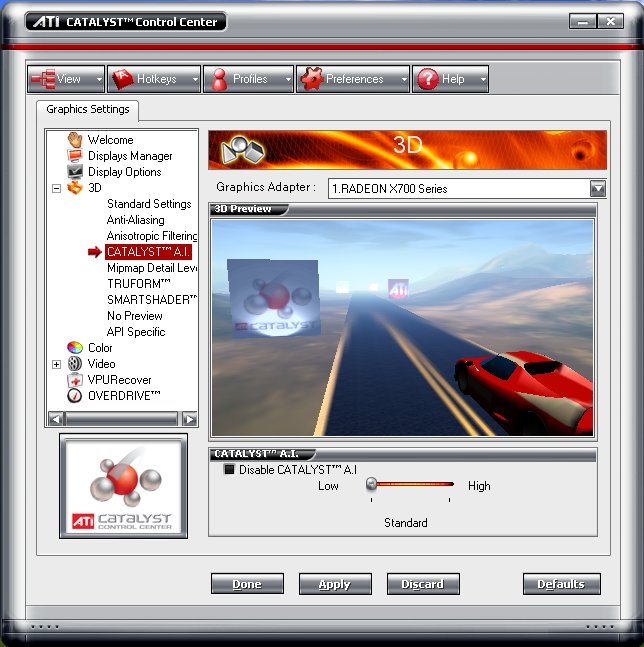Select Standard Settings under 3D
Screen dimensions: 644x647
[149, 204]
